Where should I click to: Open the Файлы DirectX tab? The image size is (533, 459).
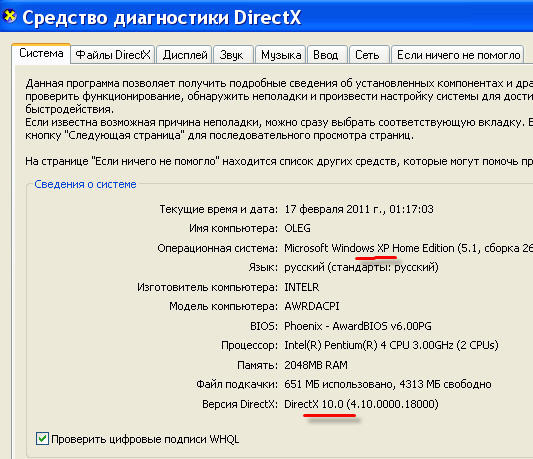tap(113, 55)
